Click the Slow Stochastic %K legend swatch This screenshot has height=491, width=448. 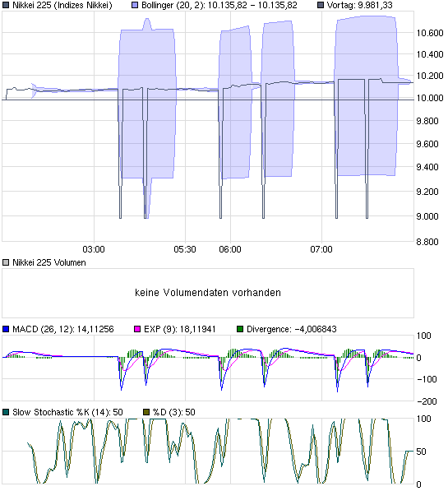6,412
